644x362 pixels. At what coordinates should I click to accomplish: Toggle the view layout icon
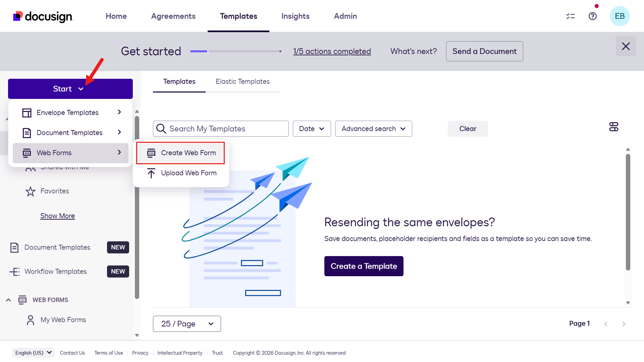click(x=614, y=127)
